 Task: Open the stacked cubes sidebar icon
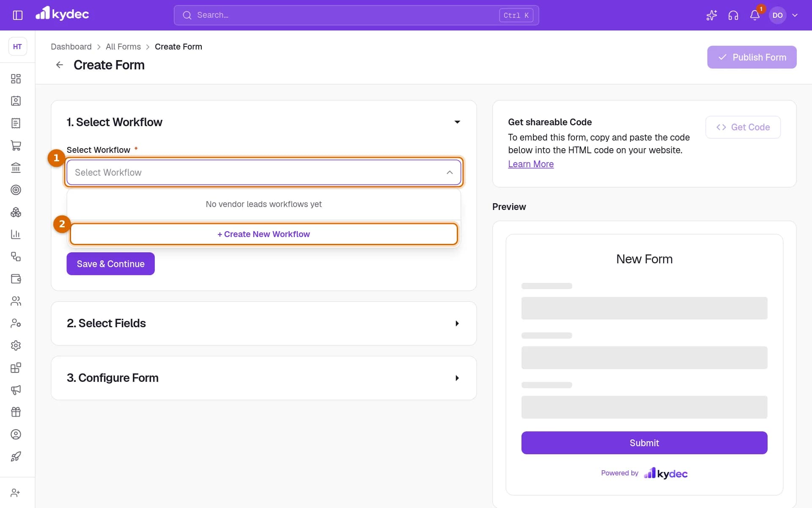click(16, 212)
